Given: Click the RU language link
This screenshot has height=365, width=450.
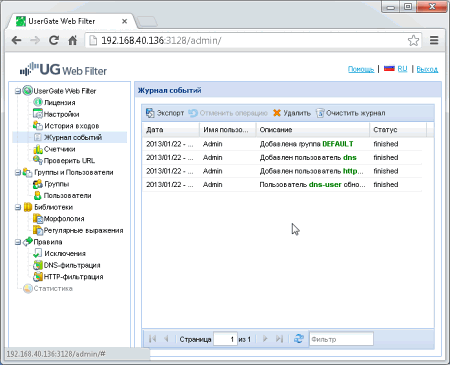Looking at the screenshot, I should tap(402, 69).
